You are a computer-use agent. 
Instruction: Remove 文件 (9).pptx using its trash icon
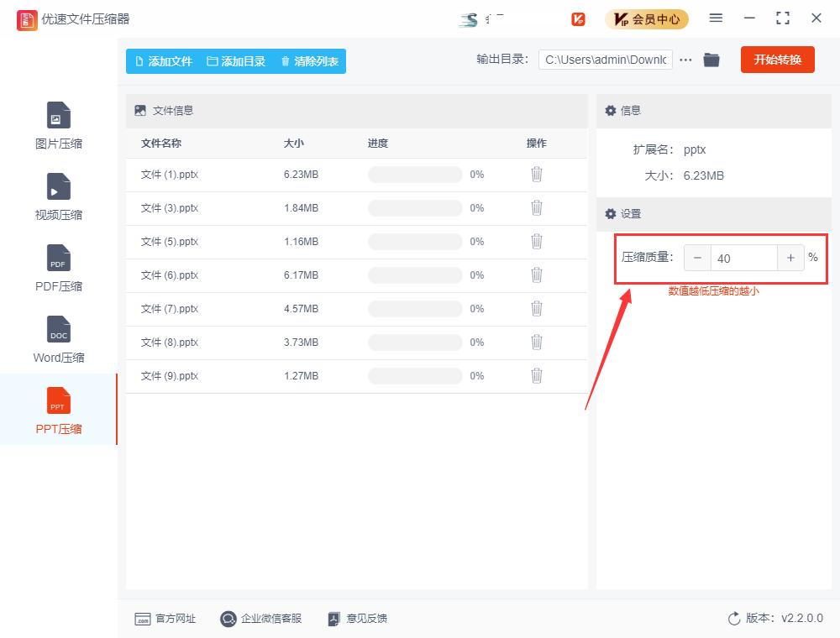click(537, 376)
